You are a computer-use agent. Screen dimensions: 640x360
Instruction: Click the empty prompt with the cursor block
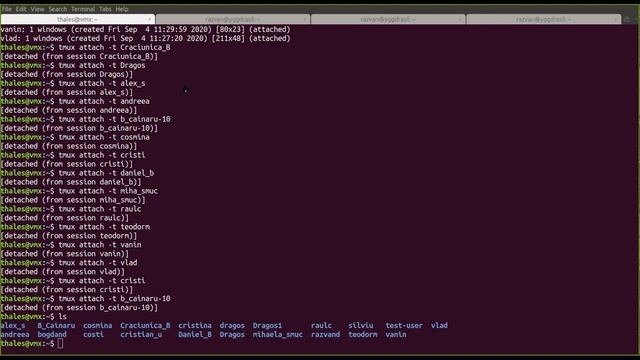pos(32,344)
